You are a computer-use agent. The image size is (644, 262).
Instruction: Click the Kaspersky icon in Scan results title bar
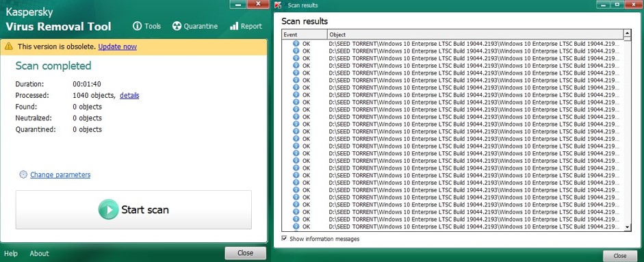point(278,5)
